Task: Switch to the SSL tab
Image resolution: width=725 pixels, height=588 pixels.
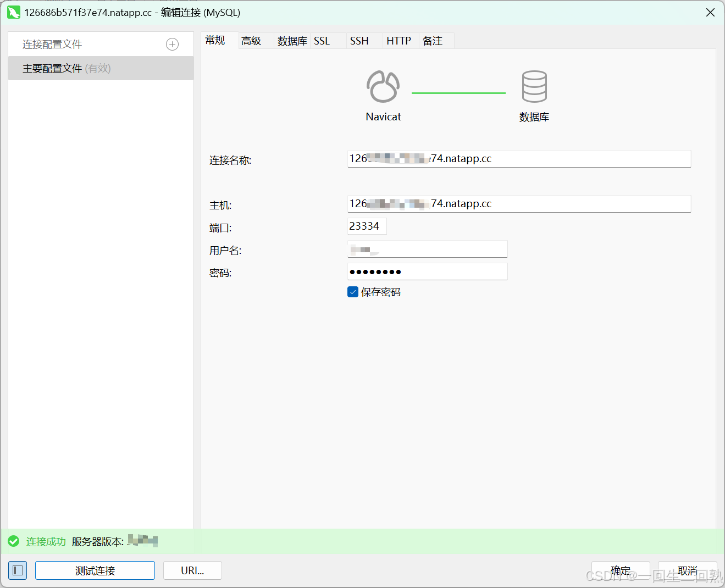Action: (x=322, y=41)
